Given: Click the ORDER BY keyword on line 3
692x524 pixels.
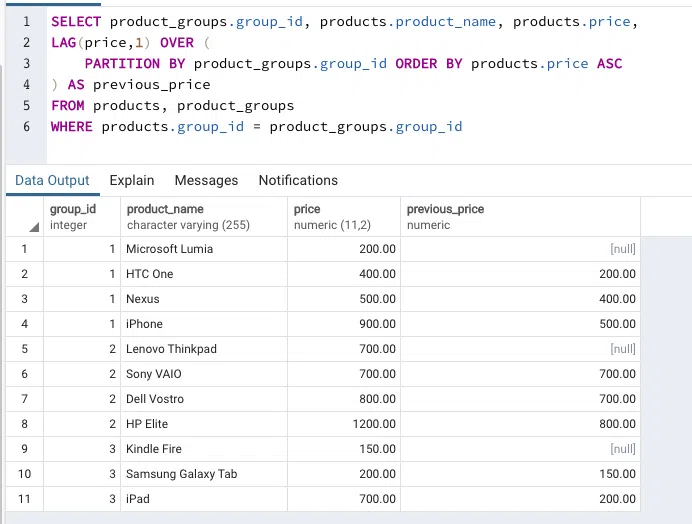Looking at the screenshot, I should (x=429, y=64).
